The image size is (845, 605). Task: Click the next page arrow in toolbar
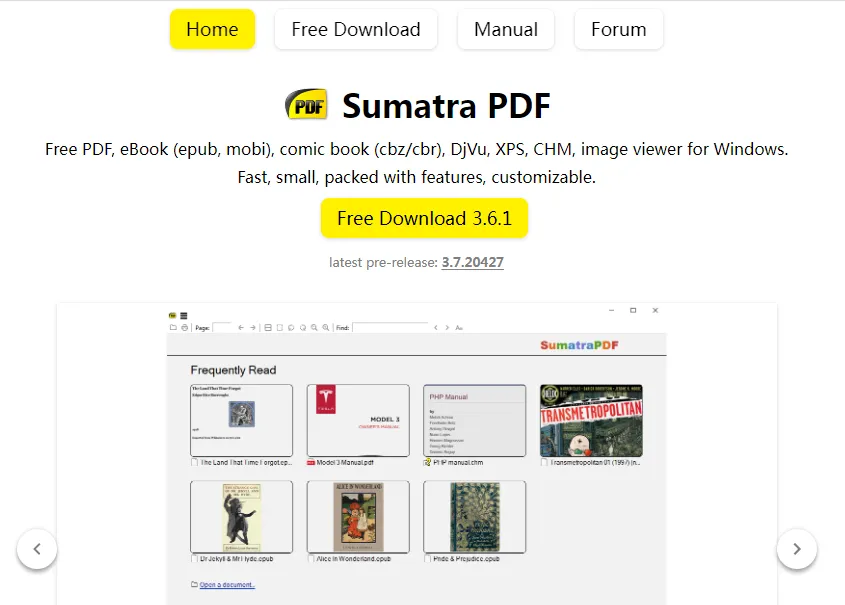[253, 328]
